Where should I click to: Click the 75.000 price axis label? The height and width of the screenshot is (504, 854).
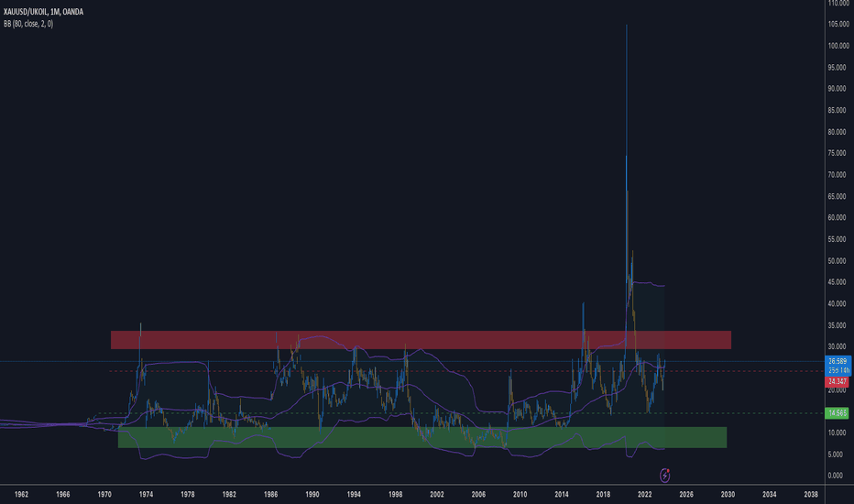(838, 154)
